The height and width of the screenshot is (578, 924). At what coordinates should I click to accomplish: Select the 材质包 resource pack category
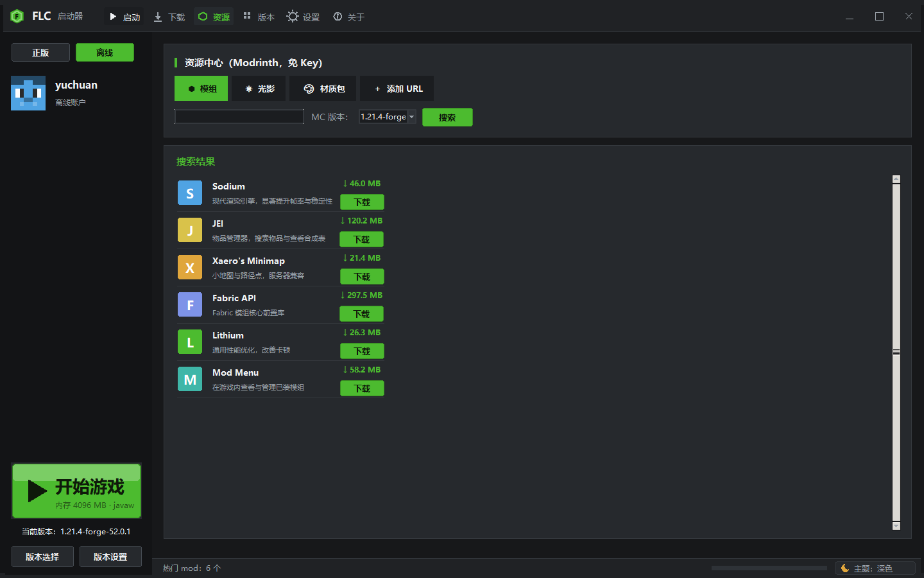pos(323,89)
